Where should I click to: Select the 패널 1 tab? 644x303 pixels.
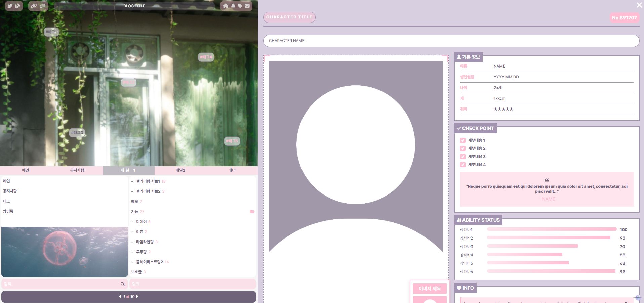coord(129,170)
